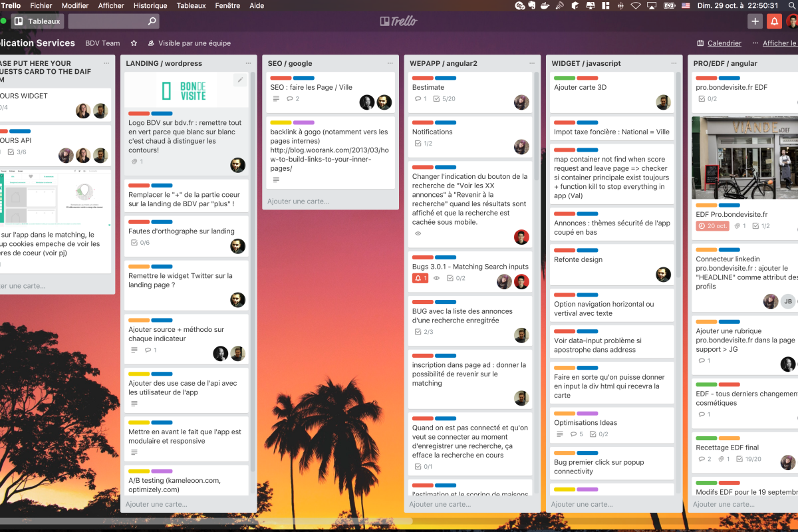Open SEO / google list menu
Viewport: 798px width, 532px height.
(x=390, y=63)
